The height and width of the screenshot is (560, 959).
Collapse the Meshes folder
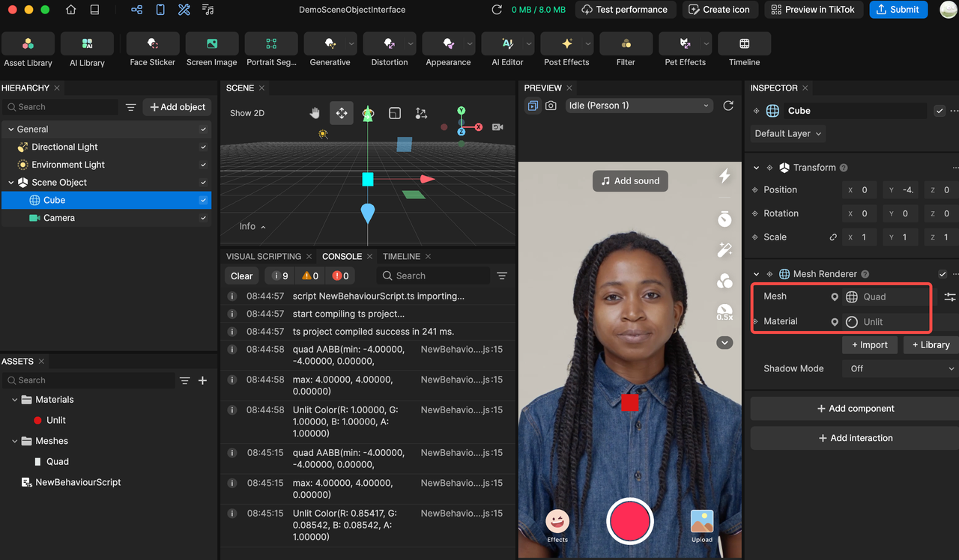coord(15,441)
